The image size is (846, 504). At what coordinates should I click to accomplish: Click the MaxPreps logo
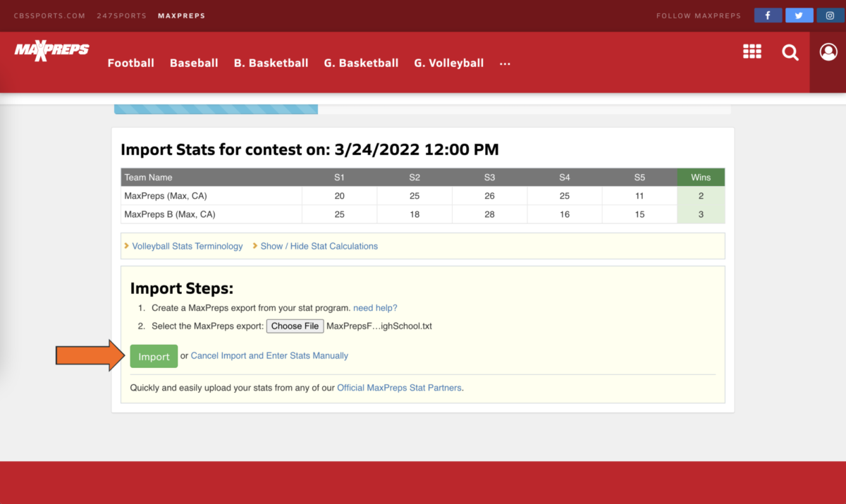tap(51, 51)
